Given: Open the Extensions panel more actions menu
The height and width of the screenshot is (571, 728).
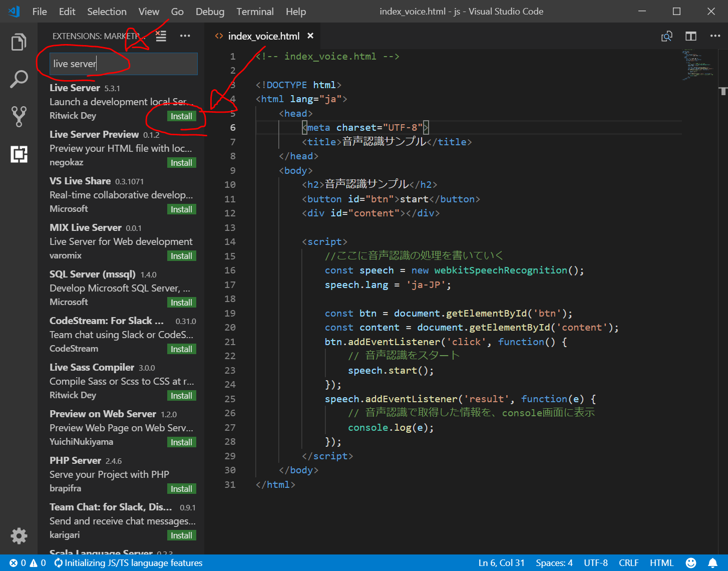Looking at the screenshot, I should [185, 36].
